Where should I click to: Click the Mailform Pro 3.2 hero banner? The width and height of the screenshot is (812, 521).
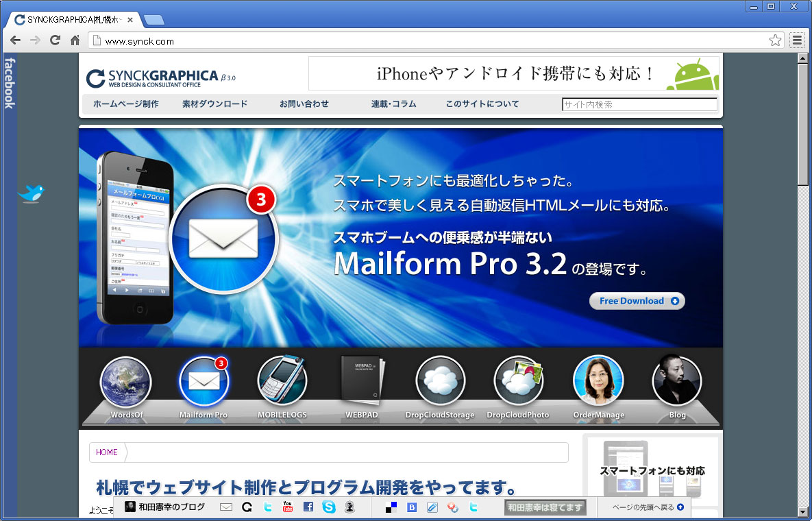[x=400, y=237]
